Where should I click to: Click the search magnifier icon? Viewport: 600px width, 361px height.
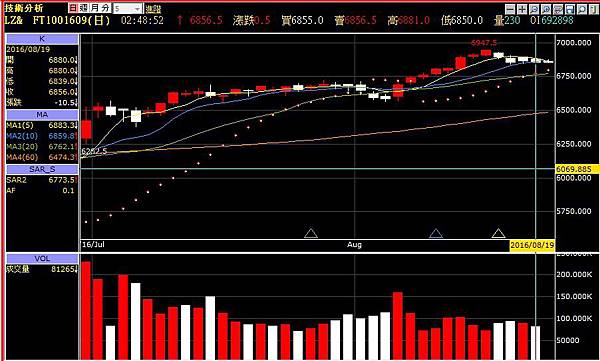(x=582, y=9)
